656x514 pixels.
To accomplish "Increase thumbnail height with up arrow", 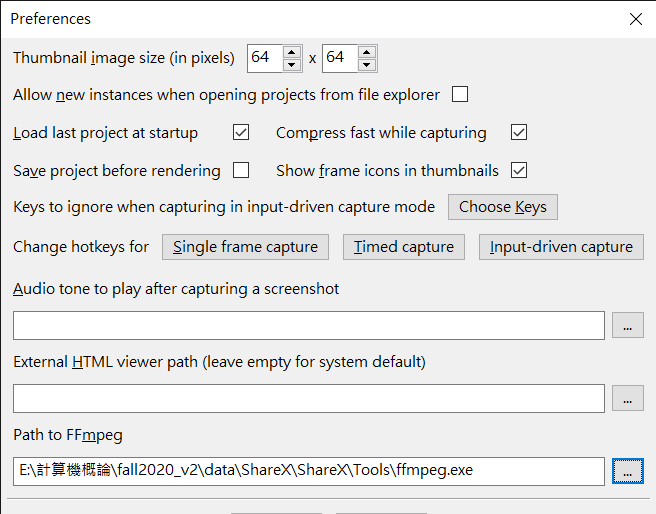I will click(366, 52).
